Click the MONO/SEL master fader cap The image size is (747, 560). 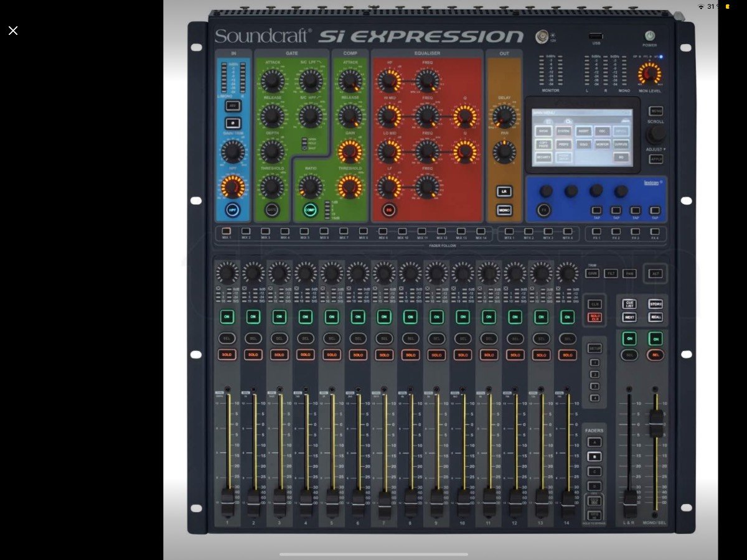(655, 423)
